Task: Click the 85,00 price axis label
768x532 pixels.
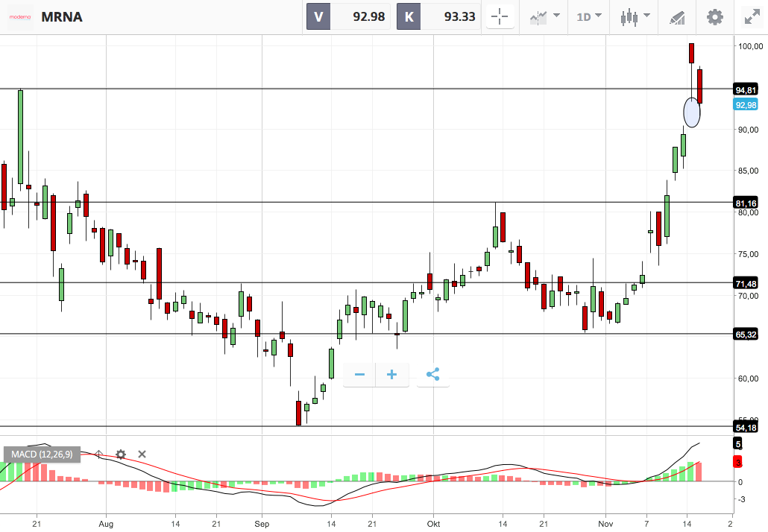Action: 749,171
